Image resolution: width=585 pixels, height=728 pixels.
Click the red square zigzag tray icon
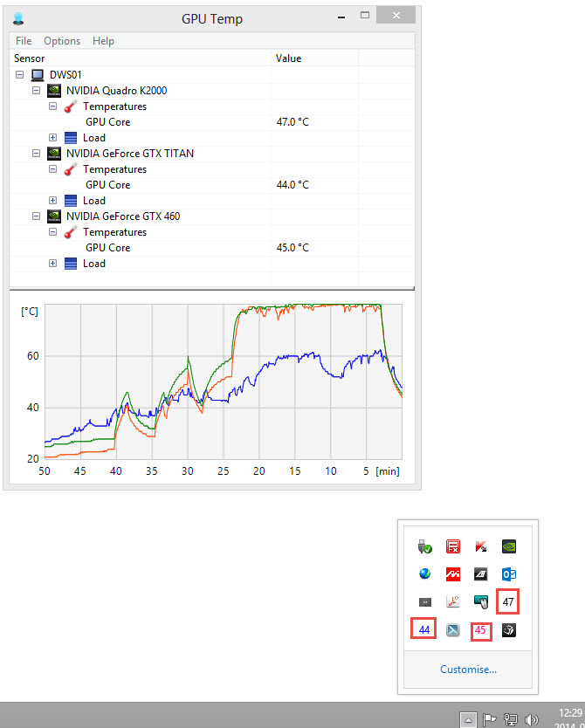click(452, 574)
